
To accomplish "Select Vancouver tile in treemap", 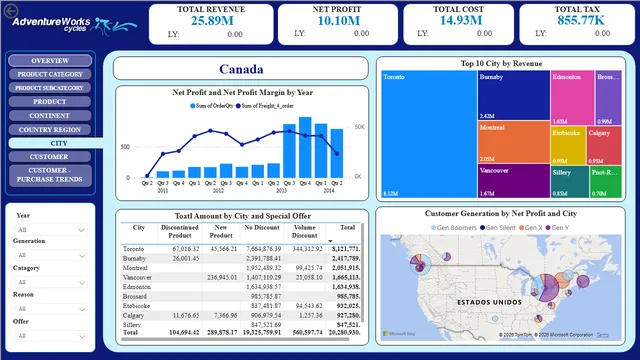I will pyautogui.click(x=514, y=181).
